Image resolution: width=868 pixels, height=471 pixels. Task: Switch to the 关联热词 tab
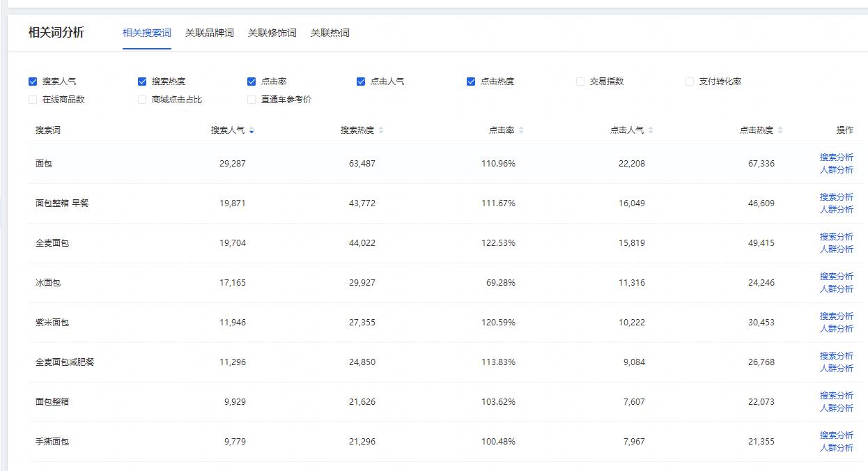click(330, 32)
